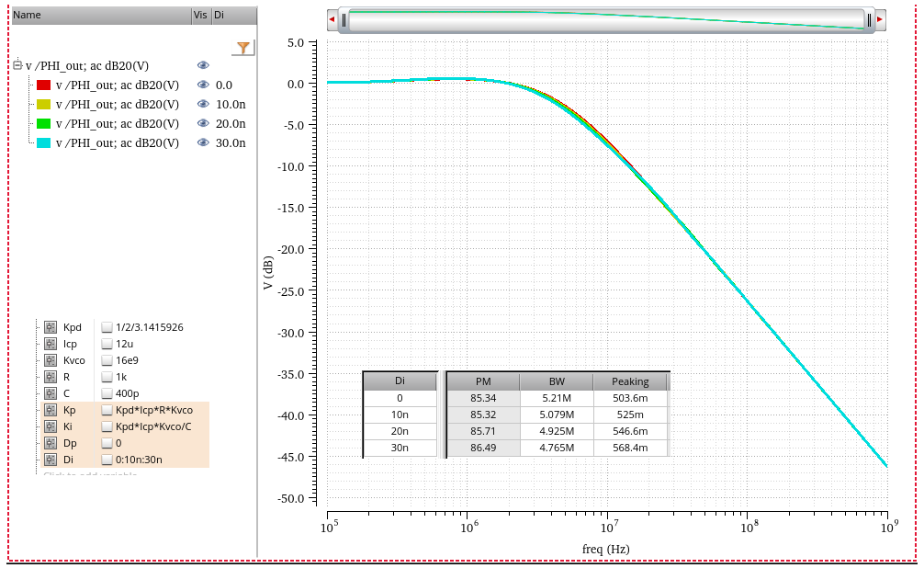
Task: Click the Kp expression Kpd*Icp*R*Kvco
Action: [x=154, y=410]
